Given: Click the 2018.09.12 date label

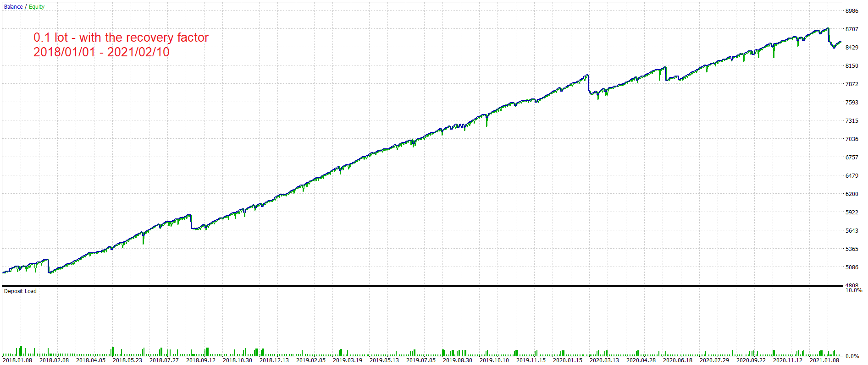Looking at the screenshot, I should 201,360.
